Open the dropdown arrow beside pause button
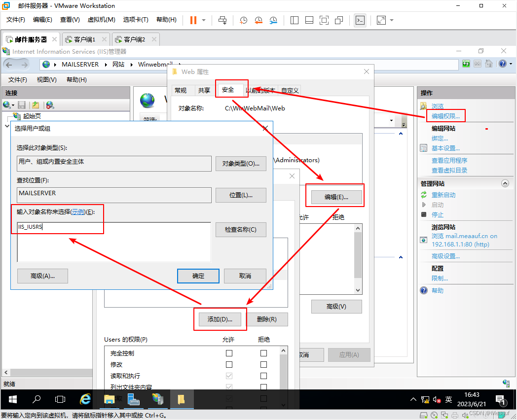The height and width of the screenshot is (420, 517). click(204, 20)
